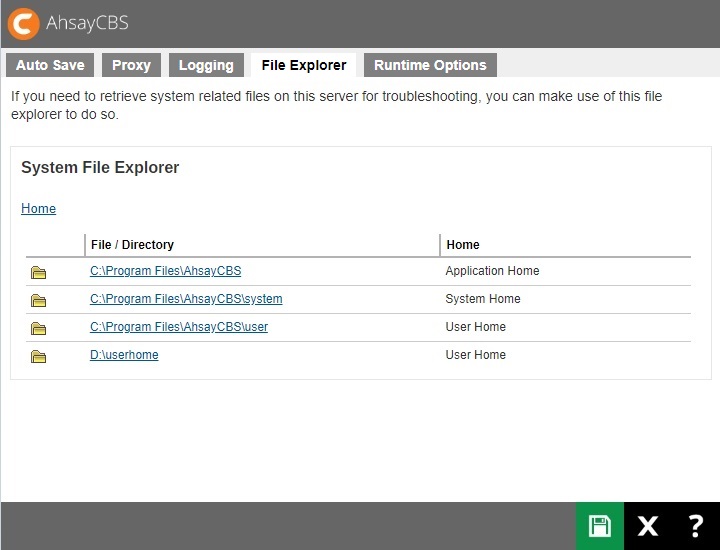
Task: Click the Home column header
Action: 463,245
